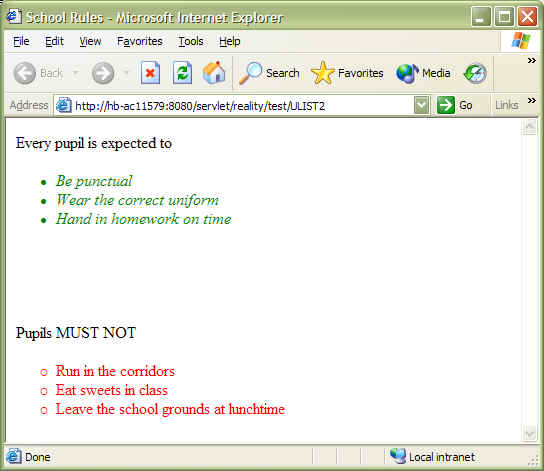The height and width of the screenshot is (471, 544).
Task: Expand the toolbar overflow chevron
Action: click(x=532, y=61)
